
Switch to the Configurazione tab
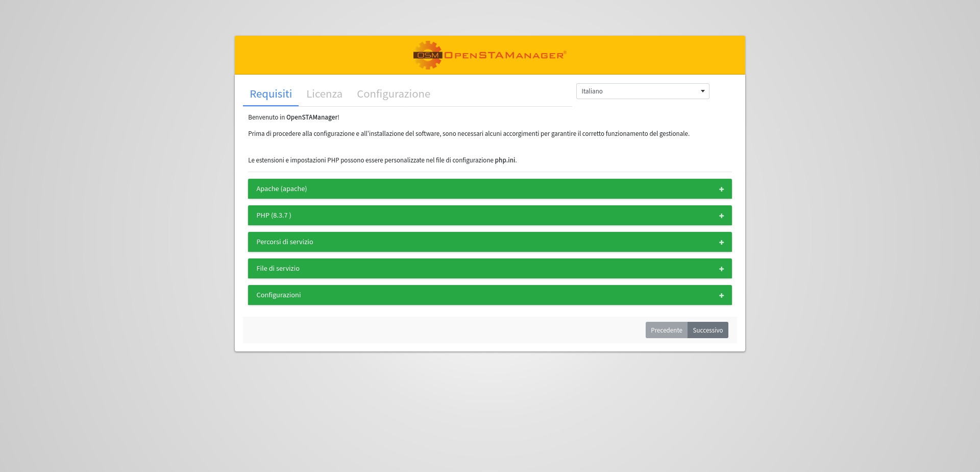393,94
